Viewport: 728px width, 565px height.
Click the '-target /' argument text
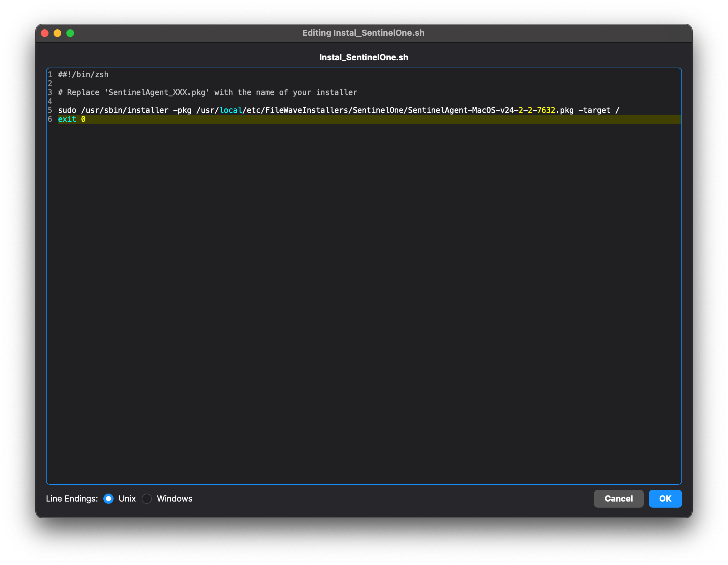[x=599, y=110]
